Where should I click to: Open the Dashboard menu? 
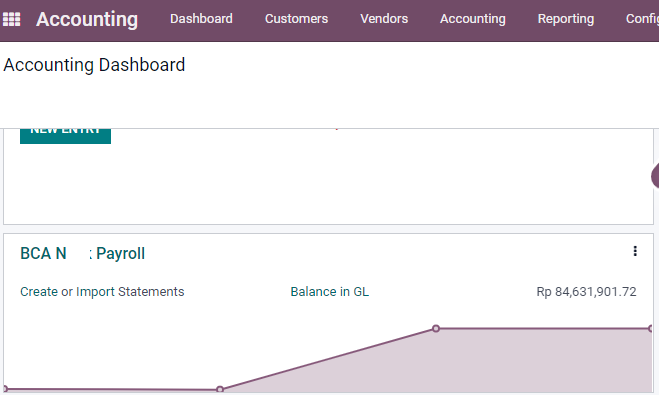point(201,18)
